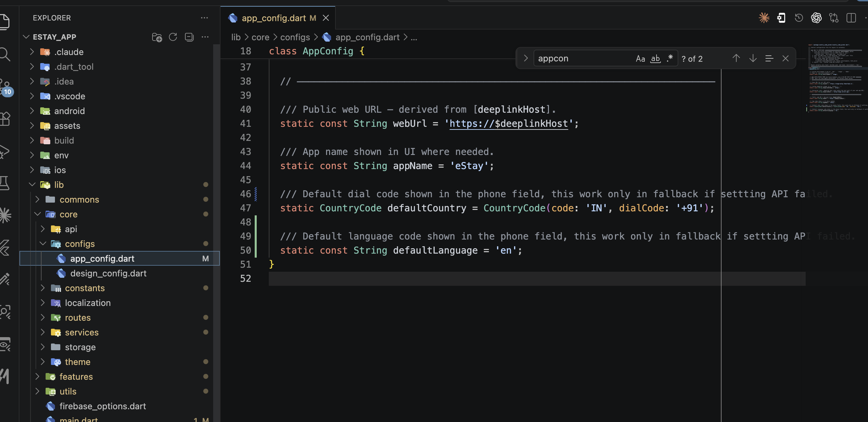Go to previous find match
The width and height of the screenshot is (868, 422).
click(x=736, y=58)
